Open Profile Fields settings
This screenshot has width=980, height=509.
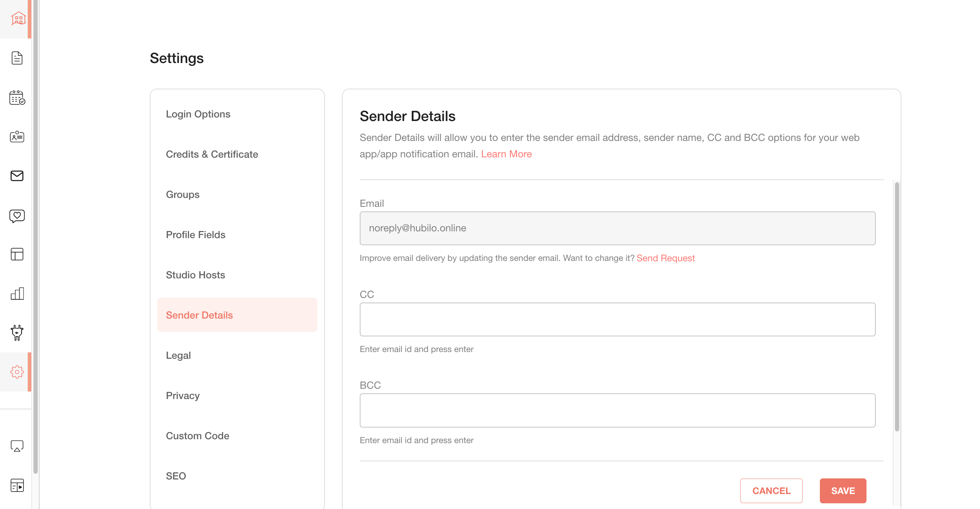pos(196,235)
